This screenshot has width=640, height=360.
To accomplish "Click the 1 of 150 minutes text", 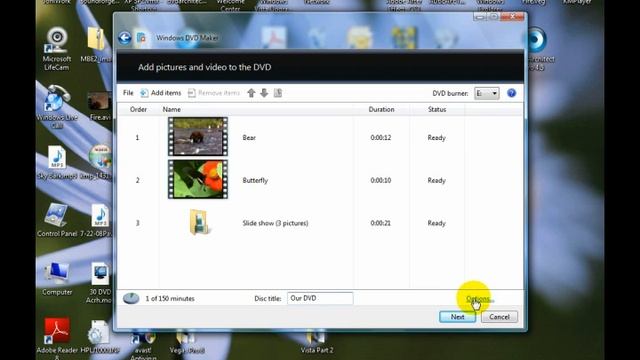I will pos(170,299).
